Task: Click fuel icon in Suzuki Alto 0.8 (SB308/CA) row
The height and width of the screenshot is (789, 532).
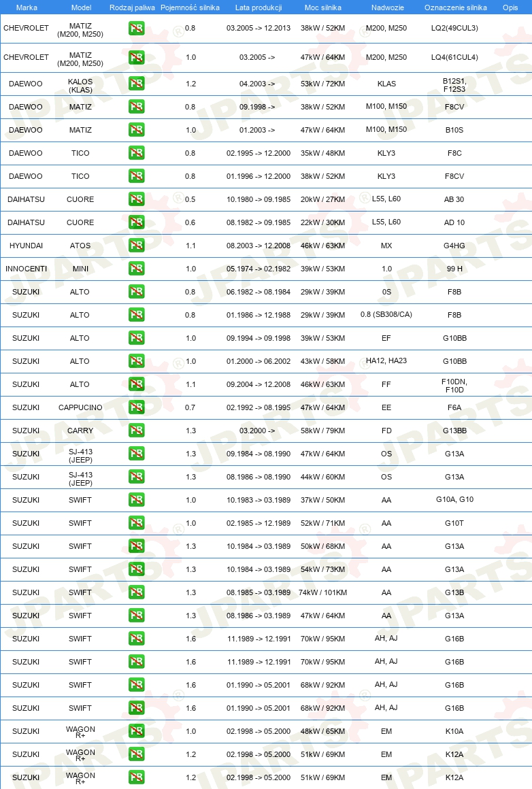Action: click(136, 315)
